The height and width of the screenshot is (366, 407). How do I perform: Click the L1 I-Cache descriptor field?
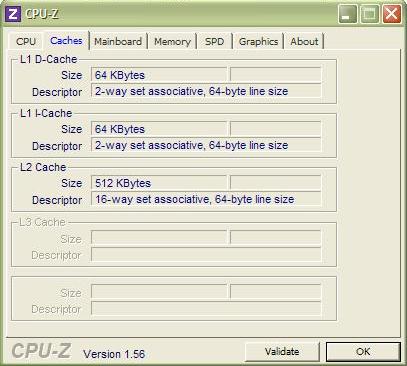(206, 145)
